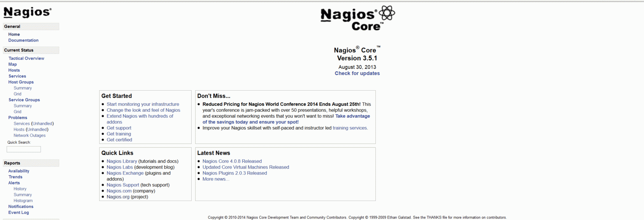
Task: Click Check for updates
Action: click(x=357, y=73)
